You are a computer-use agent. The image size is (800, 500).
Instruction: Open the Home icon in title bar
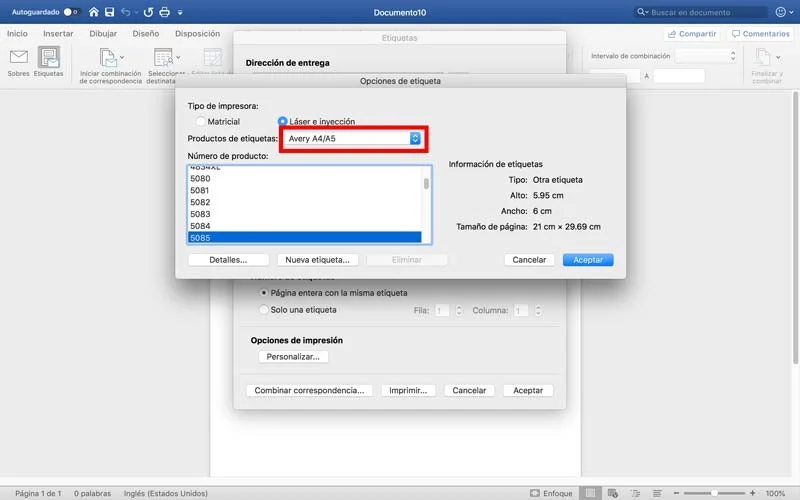click(93, 12)
